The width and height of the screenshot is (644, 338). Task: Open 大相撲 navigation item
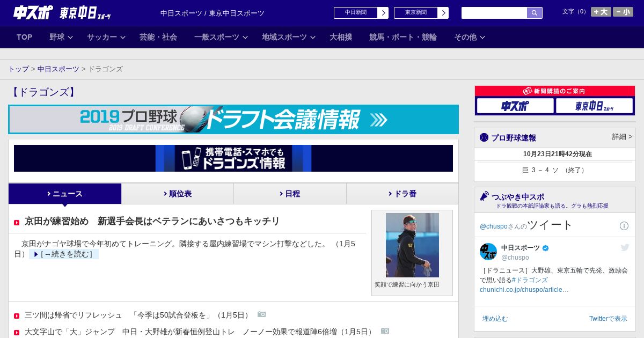[341, 37]
